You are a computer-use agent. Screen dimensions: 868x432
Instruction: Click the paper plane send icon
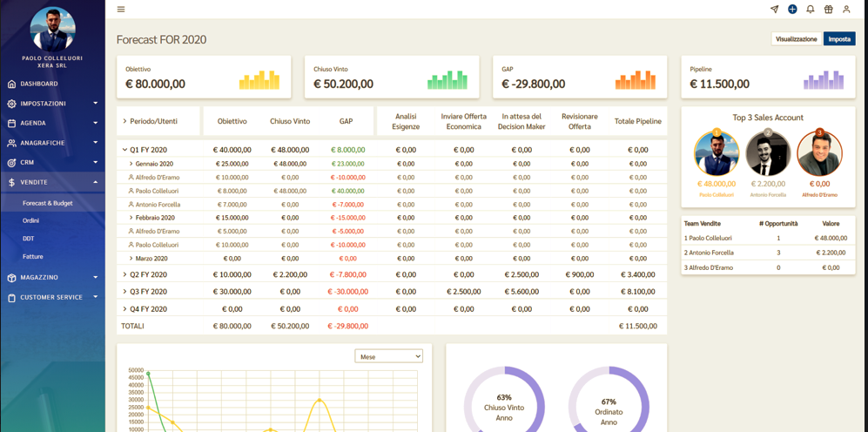pyautogui.click(x=774, y=10)
